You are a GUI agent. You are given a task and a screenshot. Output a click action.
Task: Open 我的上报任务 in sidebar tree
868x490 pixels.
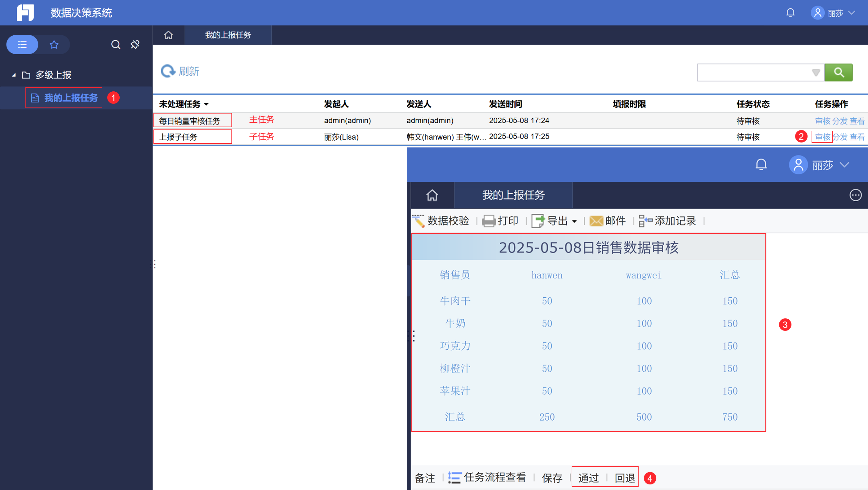pyautogui.click(x=70, y=98)
